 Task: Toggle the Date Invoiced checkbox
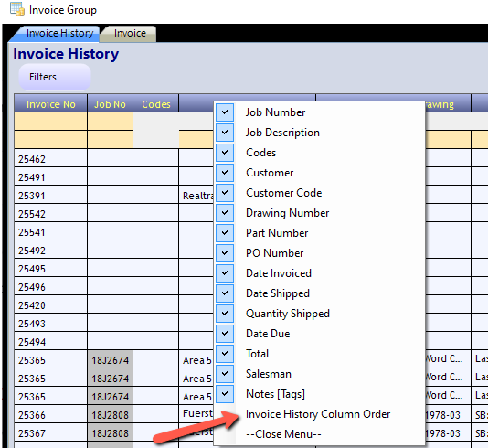[x=225, y=273]
